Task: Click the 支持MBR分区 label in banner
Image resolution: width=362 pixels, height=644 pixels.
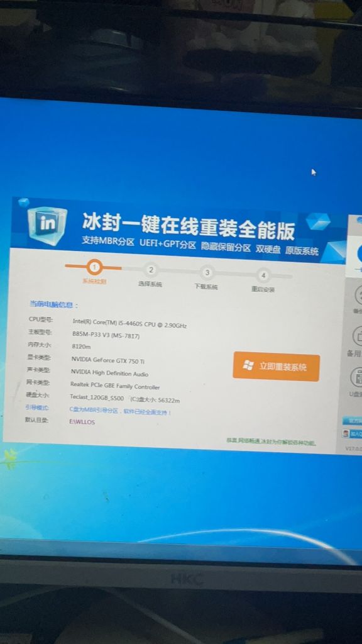Action: pos(108,241)
